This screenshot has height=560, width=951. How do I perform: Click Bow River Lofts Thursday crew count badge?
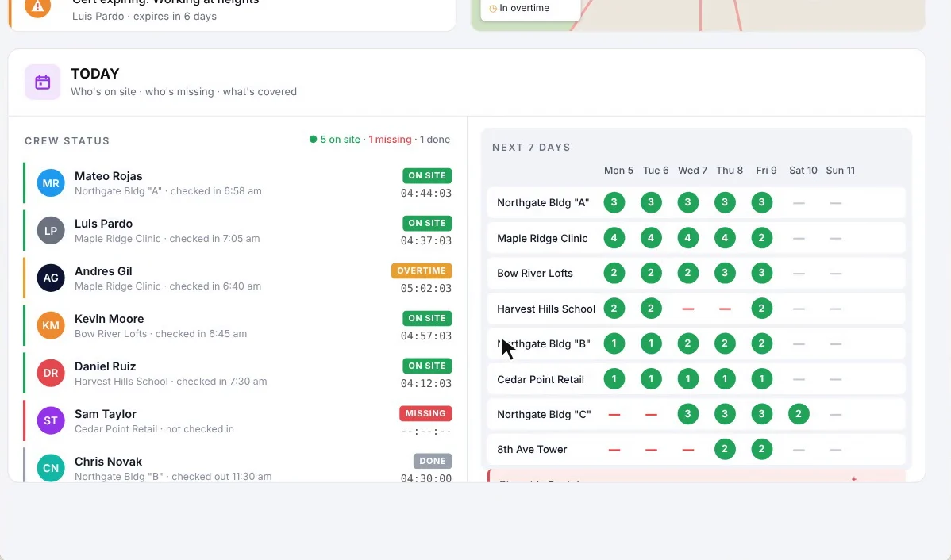point(725,273)
